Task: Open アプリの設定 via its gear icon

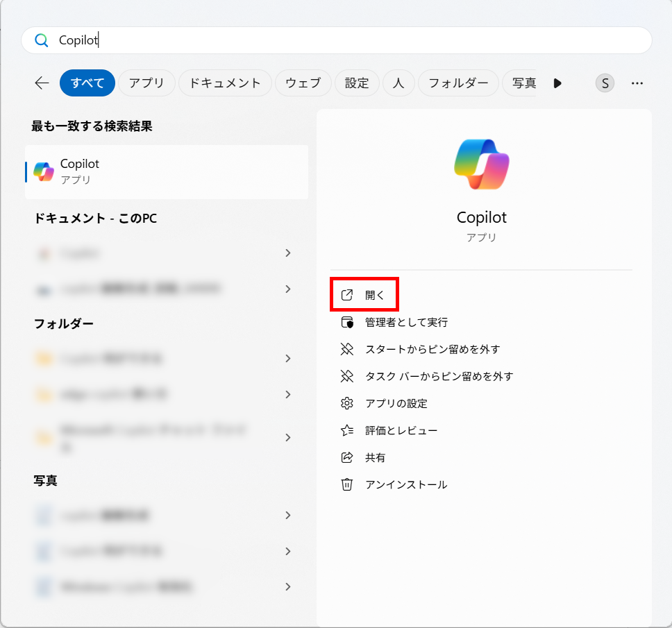Action: point(346,403)
